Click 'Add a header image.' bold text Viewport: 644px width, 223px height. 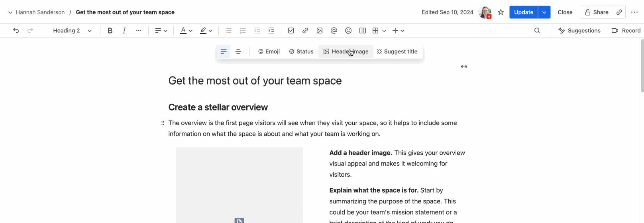[361, 153]
